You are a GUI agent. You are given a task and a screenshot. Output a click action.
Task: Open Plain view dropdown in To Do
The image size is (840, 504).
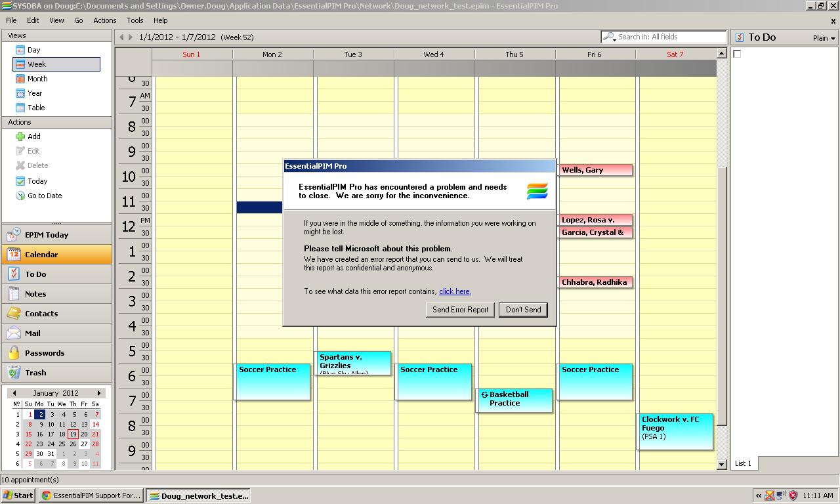coord(824,38)
